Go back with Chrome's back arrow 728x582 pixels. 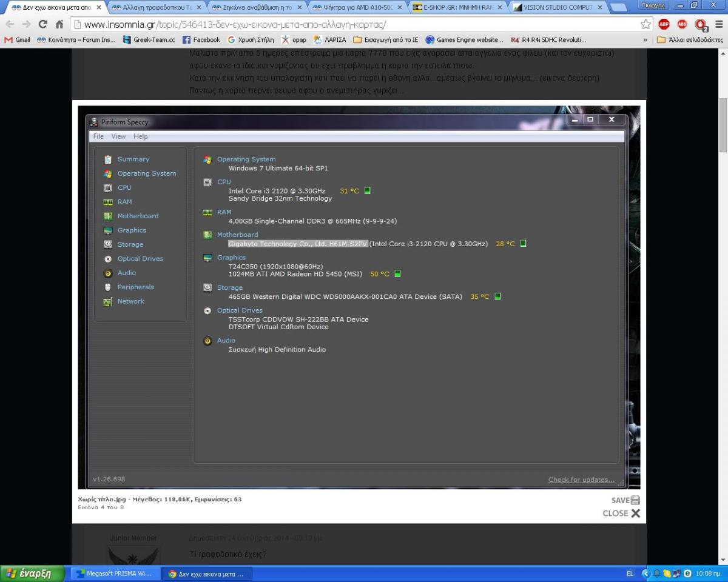pos(10,24)
